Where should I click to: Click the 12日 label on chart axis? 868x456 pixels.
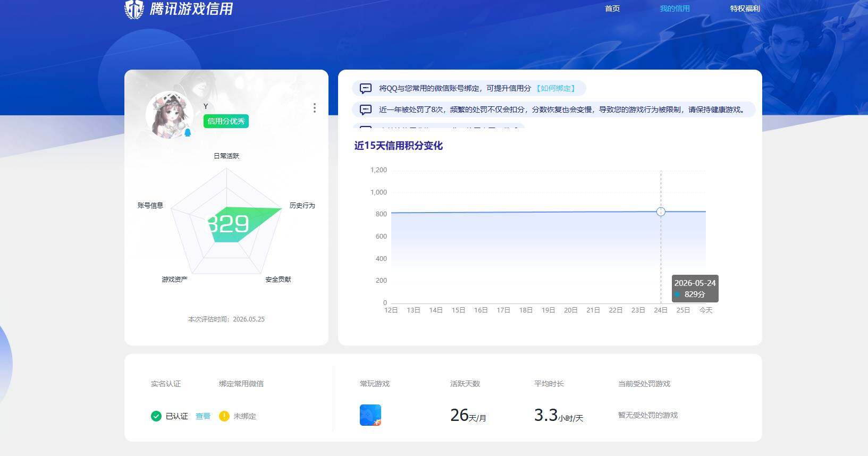pyautogui.click(x=391, y=310)
